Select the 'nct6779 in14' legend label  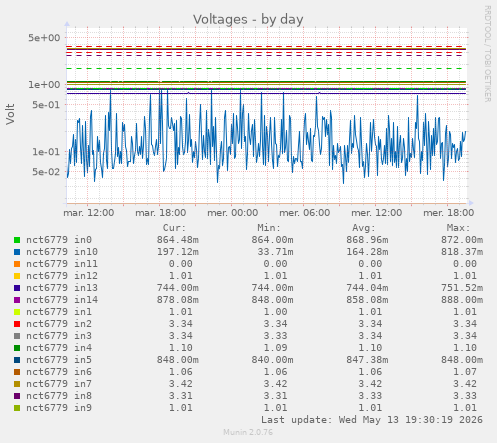pyautogui.click(x=62, y=300)
